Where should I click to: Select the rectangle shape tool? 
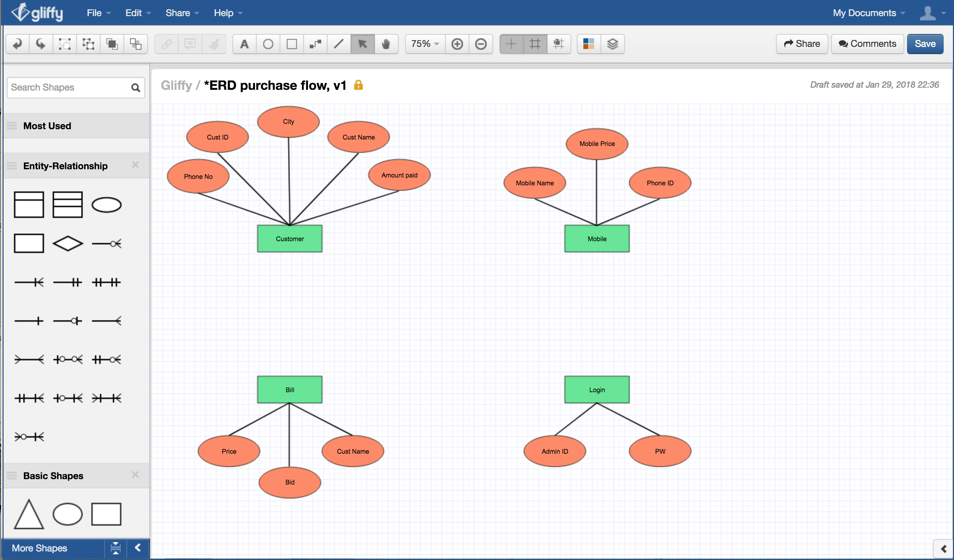pyautogui.click(x=291, y=44)
